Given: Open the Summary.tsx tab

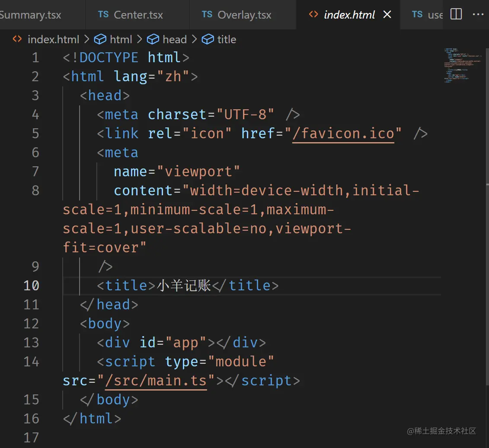Looking at the screenshot, I should click(x=30, y=15).
